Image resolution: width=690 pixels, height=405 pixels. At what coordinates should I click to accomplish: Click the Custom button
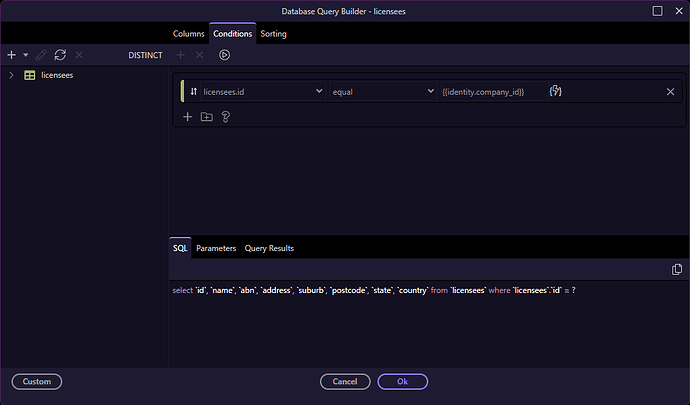tap(37, 381)
